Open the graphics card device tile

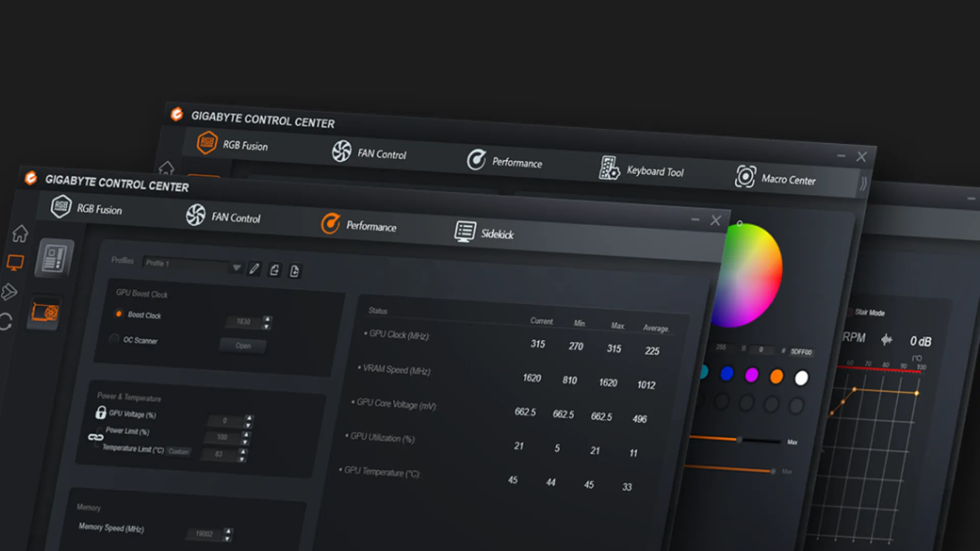(x=44, y=312)
